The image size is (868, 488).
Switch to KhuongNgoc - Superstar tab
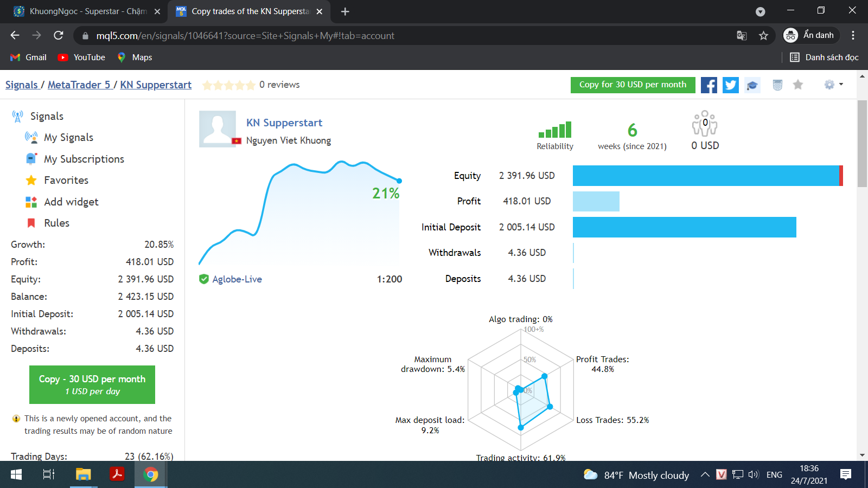[x=87, y=11]
